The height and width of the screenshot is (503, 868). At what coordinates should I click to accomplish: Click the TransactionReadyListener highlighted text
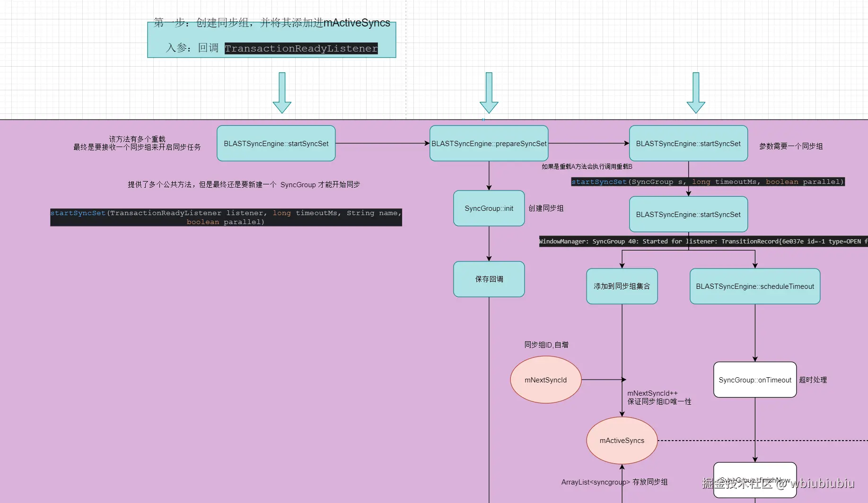point(301,48)
